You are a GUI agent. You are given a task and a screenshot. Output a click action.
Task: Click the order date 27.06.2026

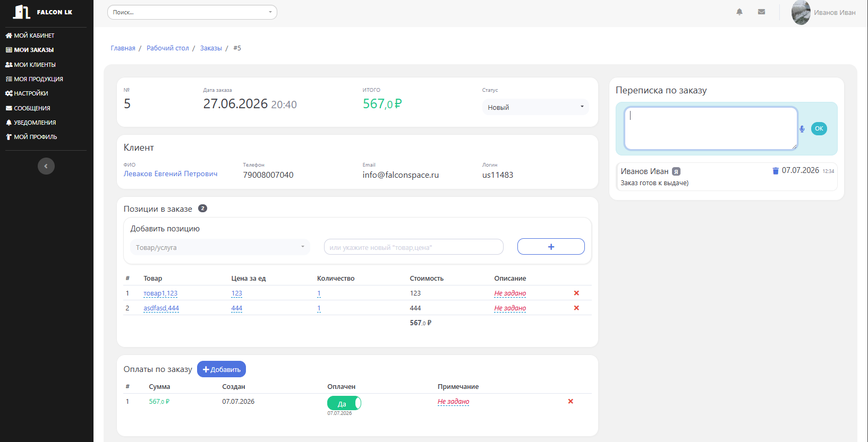235,104
